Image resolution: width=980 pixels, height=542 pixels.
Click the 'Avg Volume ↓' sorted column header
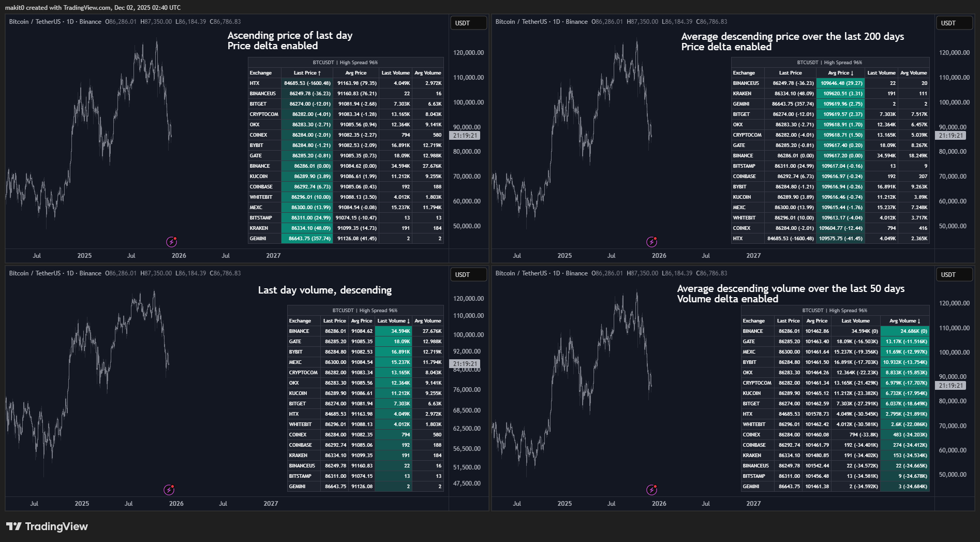[904, 321]
